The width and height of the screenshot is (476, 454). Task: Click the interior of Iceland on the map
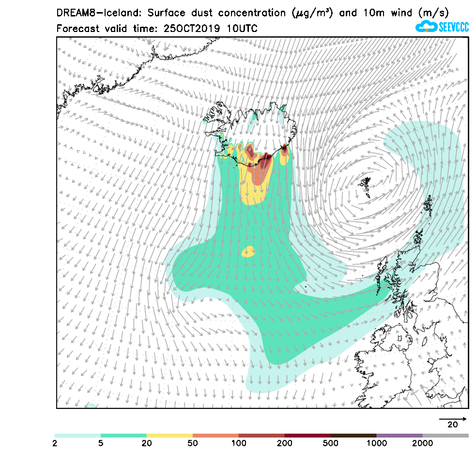tap(252, 128)
